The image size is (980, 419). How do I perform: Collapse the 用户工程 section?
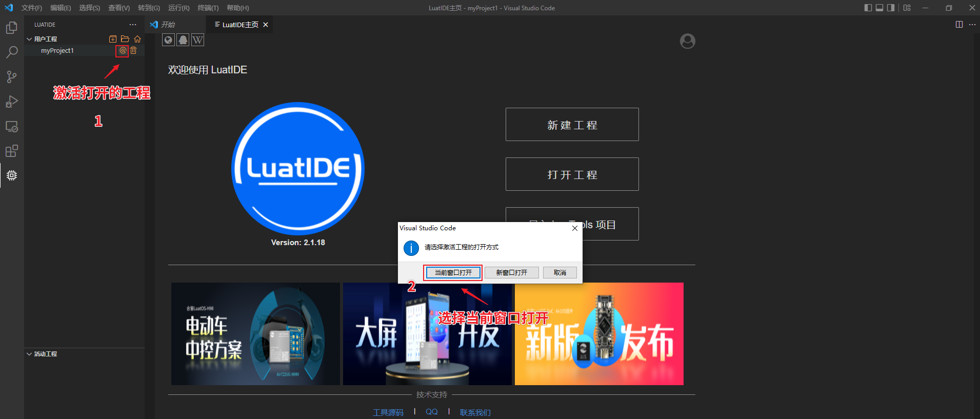pyautogui.click(x=29, y=39)
